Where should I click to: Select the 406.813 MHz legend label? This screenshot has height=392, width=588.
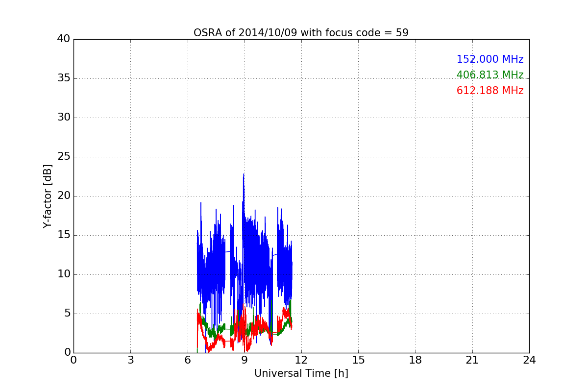point(490,75)
